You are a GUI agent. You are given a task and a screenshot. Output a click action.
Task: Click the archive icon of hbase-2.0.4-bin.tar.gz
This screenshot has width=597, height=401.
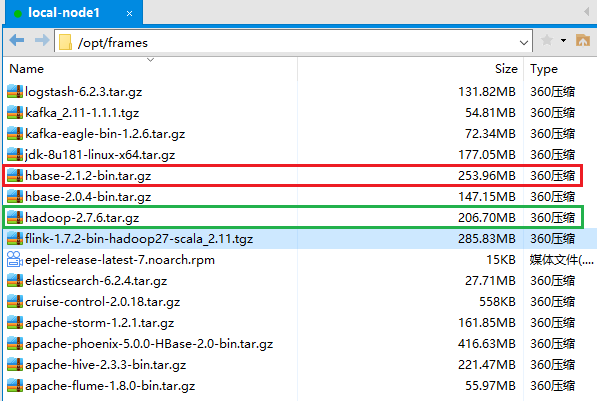coord(15,197)
